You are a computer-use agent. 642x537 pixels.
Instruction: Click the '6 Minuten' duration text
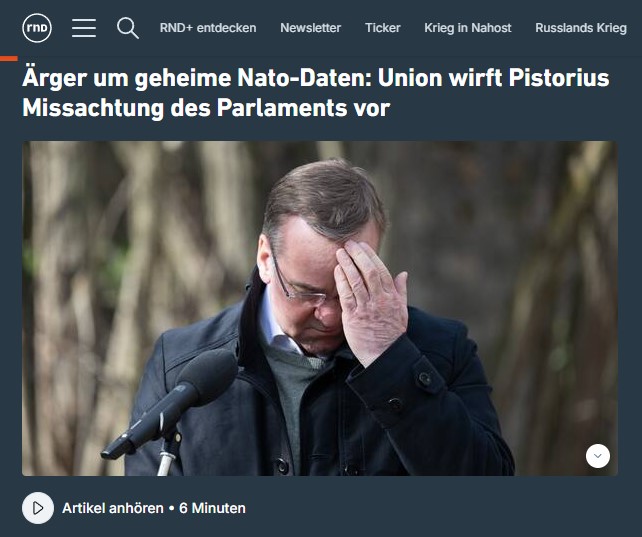point(212,508)
